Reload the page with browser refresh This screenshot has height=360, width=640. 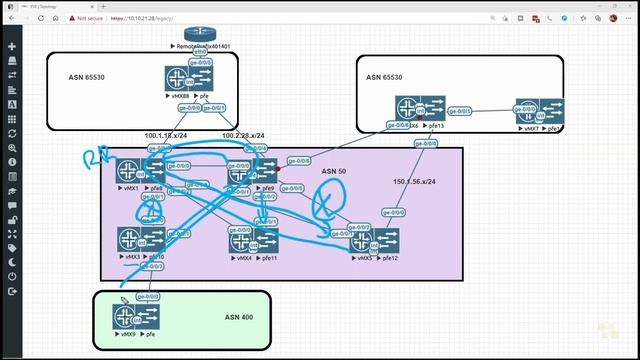click(41, 18)
